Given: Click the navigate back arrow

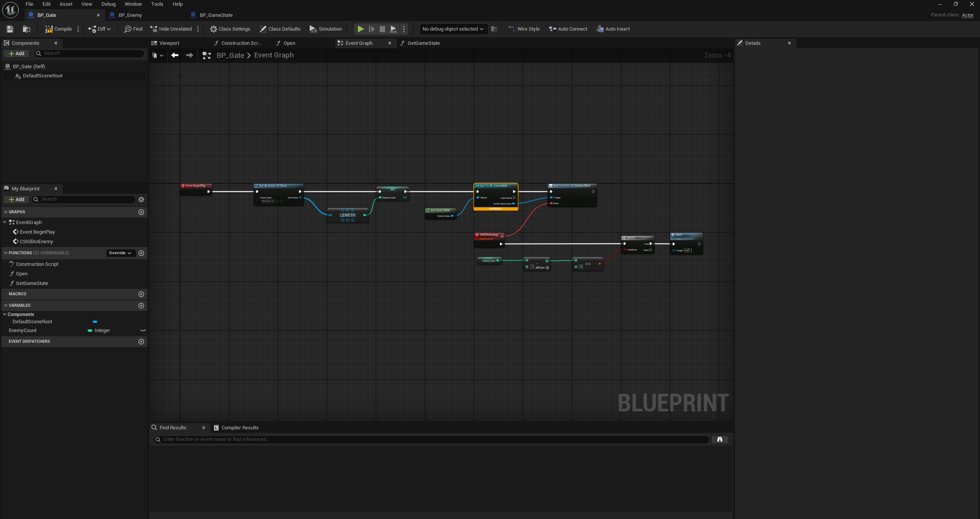Looking at the screenshot, I should click(x=175, y=56).
